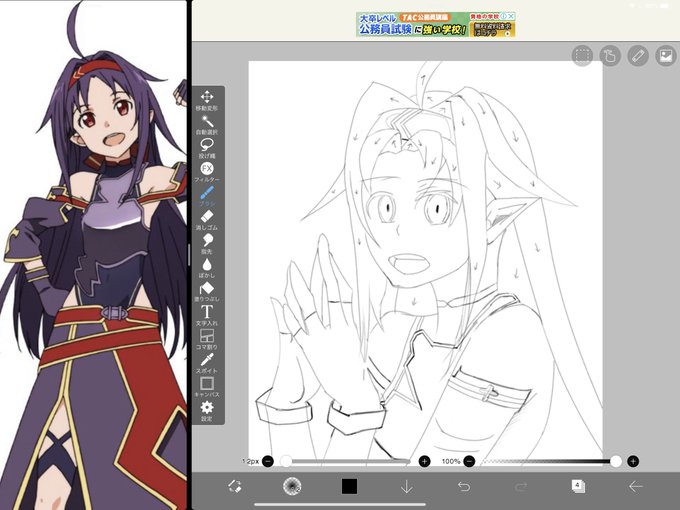Tap the 100% opacity value label

(x=451, y=461)
